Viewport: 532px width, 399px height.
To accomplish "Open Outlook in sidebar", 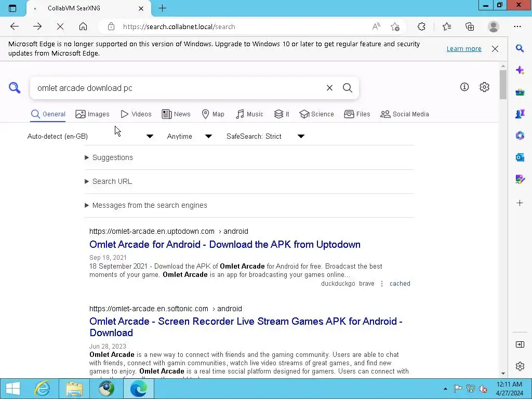I will 520,157.
